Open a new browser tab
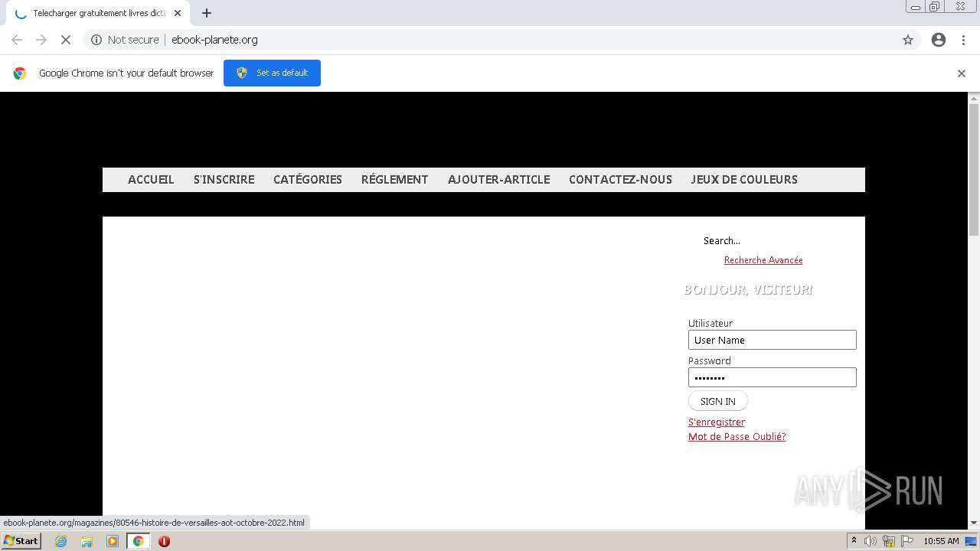980x551 pixels. pos(207,13)
